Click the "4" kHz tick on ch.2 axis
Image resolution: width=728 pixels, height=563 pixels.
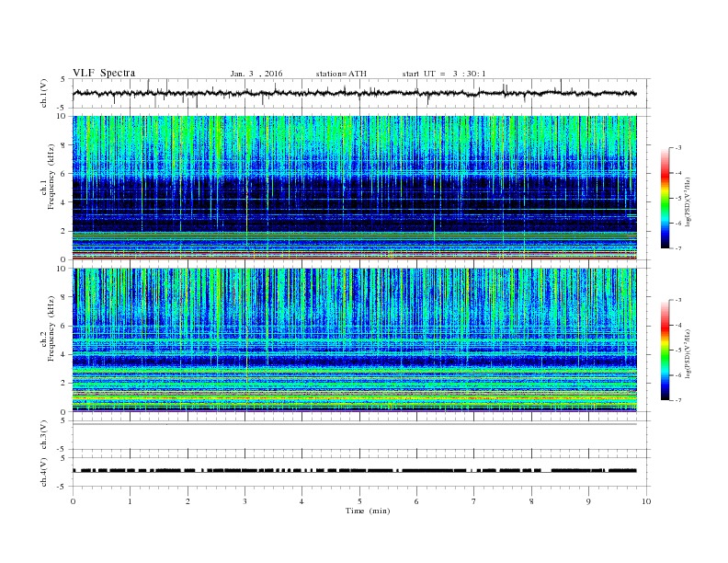tap(63, 354)
